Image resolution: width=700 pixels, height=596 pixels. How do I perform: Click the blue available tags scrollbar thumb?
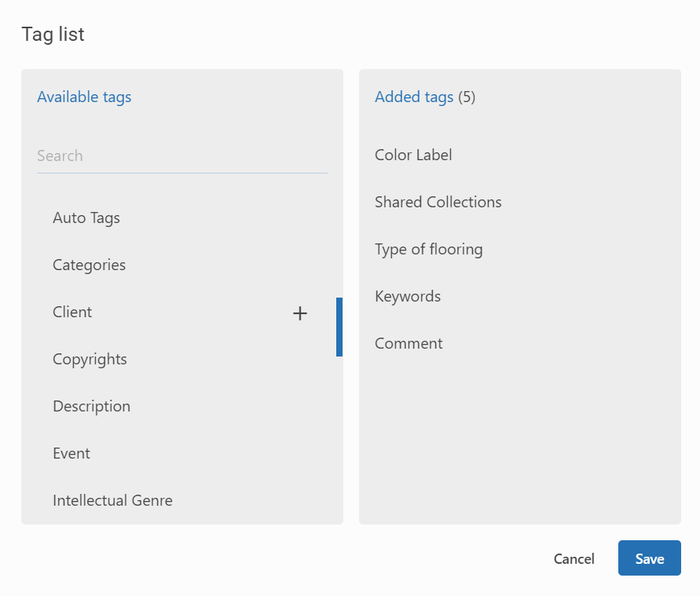tap(339, 327)
